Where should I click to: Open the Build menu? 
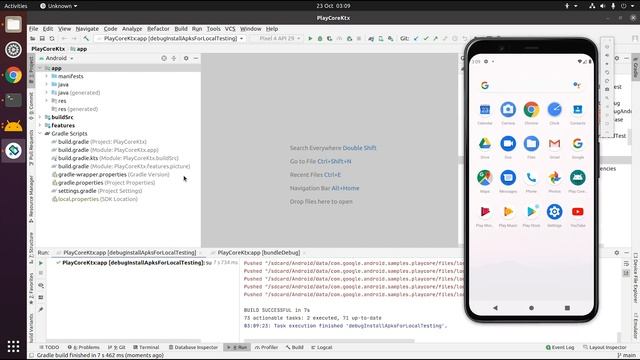[181, 29]
